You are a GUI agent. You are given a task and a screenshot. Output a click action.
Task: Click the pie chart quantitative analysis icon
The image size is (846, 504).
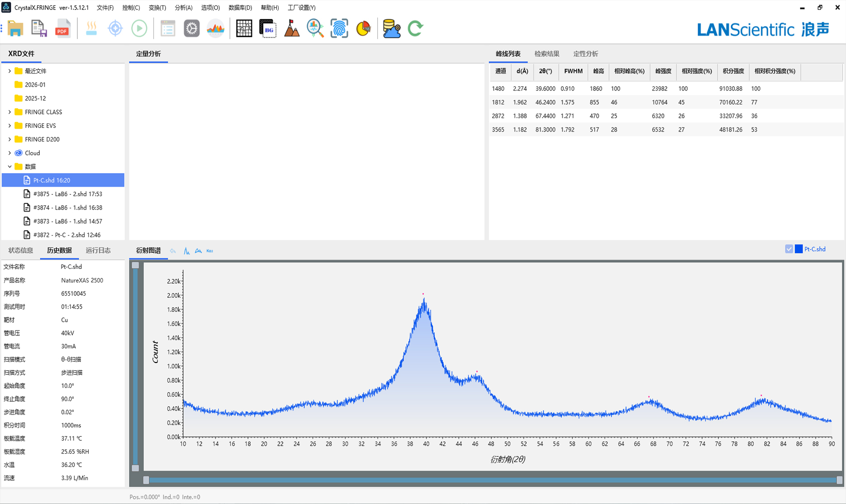tap(363, 28)
